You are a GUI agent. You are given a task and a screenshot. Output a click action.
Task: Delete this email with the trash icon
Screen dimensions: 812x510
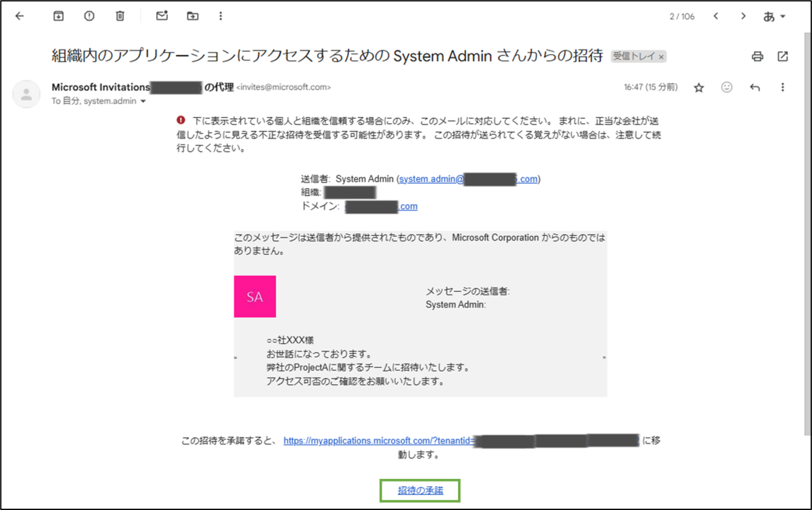(x=120, y=16)
